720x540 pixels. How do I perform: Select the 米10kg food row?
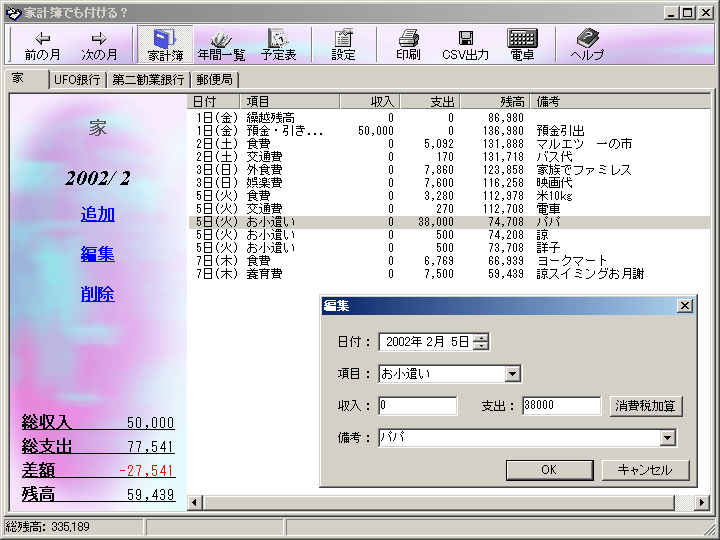pyautogui.click(x=449, y=196)
